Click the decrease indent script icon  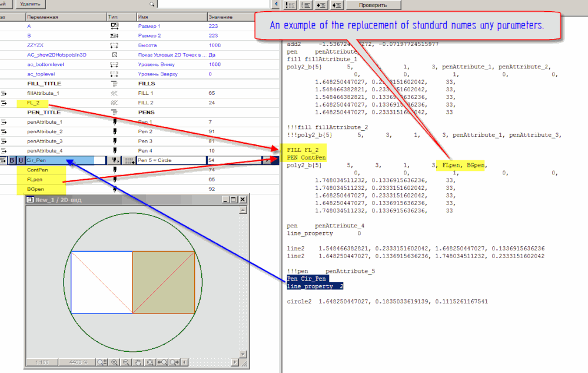tap(337, 5)
